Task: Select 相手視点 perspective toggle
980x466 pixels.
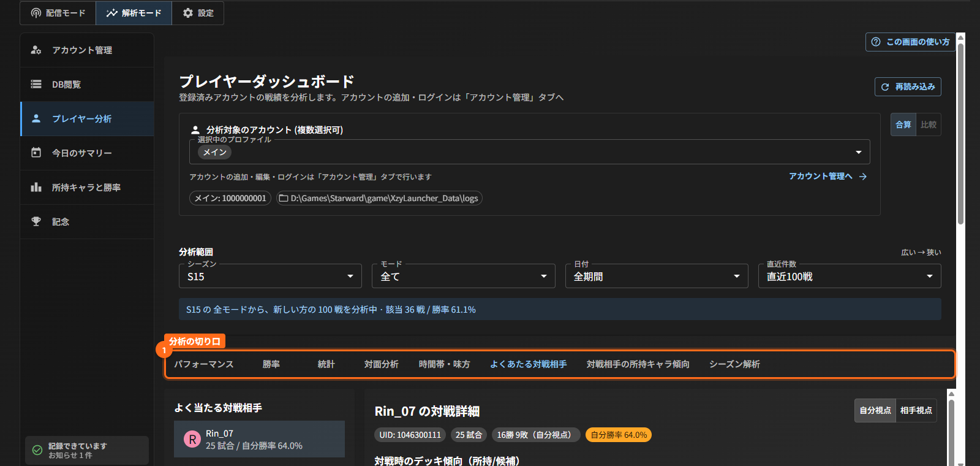Action: [916, 410]
